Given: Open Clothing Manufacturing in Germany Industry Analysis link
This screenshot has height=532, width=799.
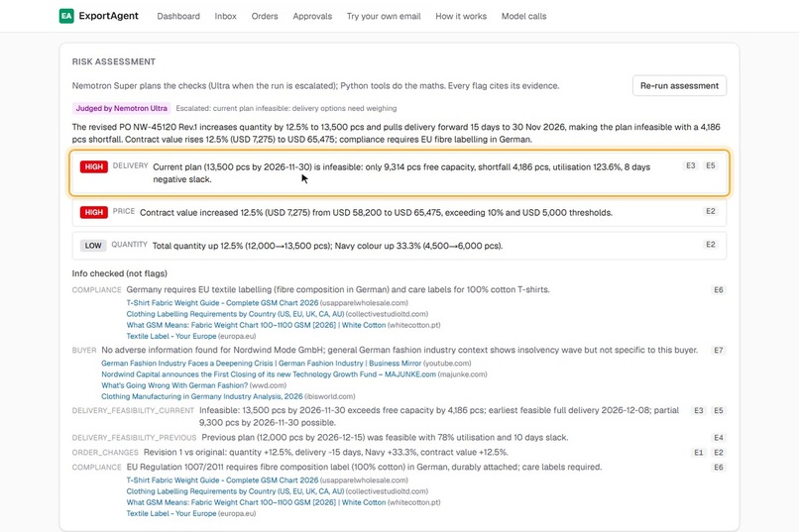Looking at the screenshot, I should pyautogui.click(x=202, y=396).
